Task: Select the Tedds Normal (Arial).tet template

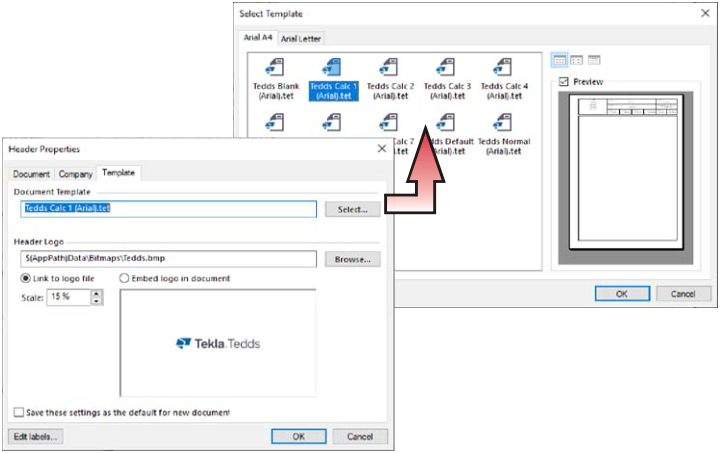Action: 504,134
